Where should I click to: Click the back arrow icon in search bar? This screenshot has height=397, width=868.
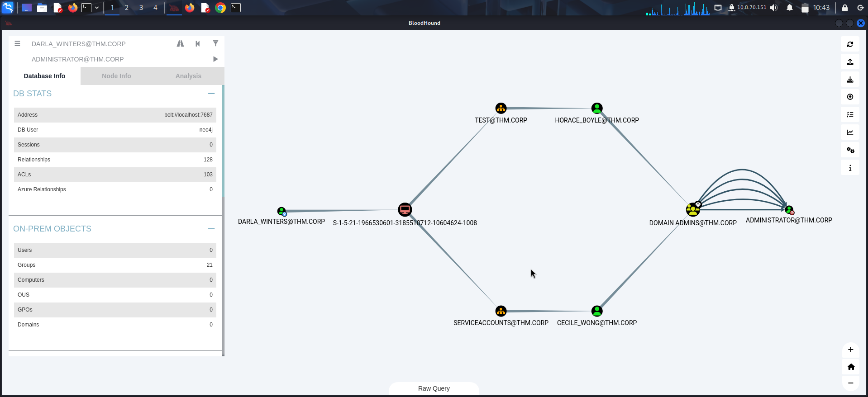pos(198,44)
